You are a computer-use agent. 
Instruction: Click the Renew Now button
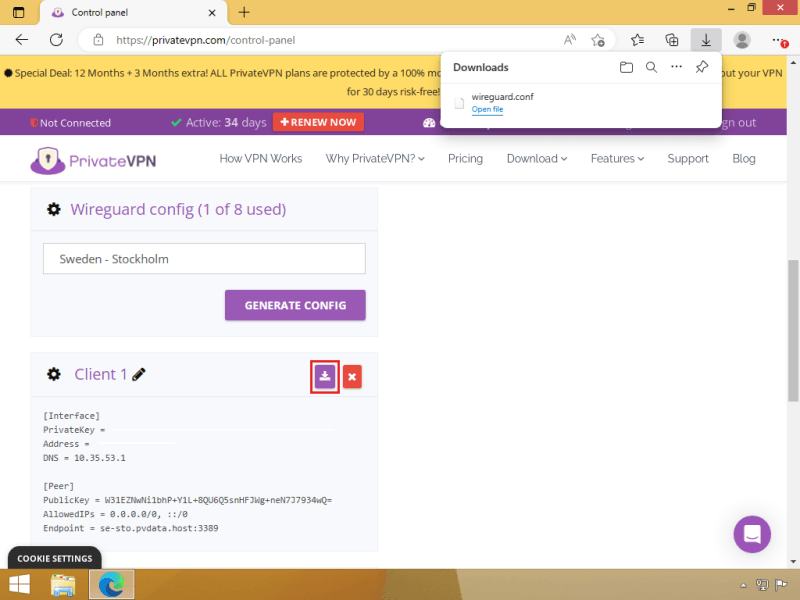pyautogui.click(x=318, y=122)
